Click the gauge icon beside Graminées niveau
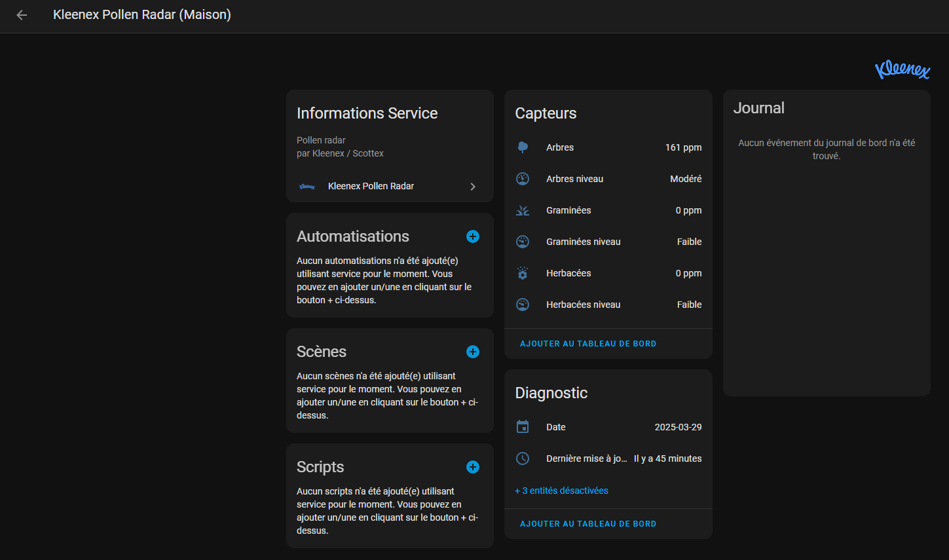The height and width of the screenshot is (560, 949). (x=523, y=242)
